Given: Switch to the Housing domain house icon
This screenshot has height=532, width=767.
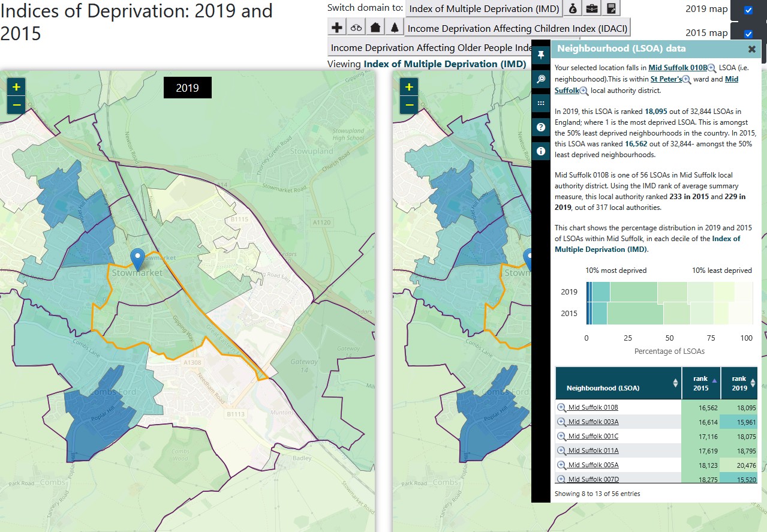Looking at the screenshot, I should click(375, 28).
